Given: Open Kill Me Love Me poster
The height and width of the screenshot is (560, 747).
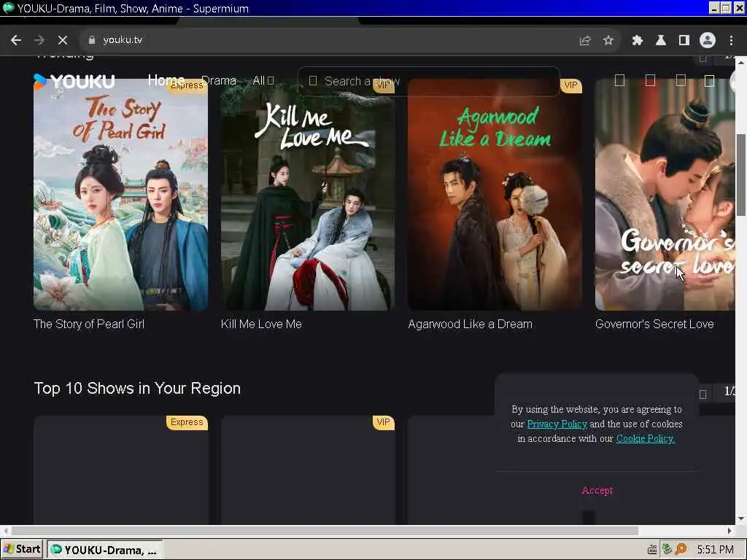Looking at the screenshot, I should (308, 195).
